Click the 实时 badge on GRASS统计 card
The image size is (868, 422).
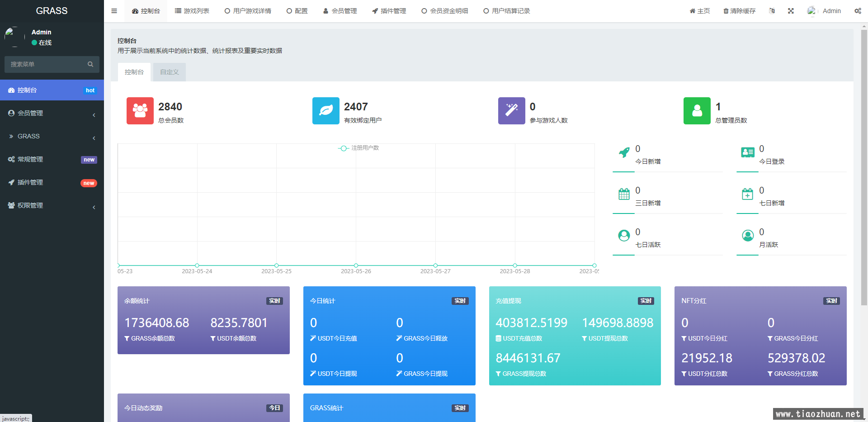click(460, 408)
